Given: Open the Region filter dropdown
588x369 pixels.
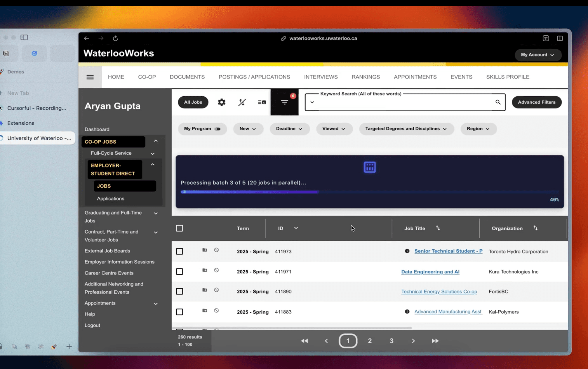Looking at the screenshot, I should point(478,129).
